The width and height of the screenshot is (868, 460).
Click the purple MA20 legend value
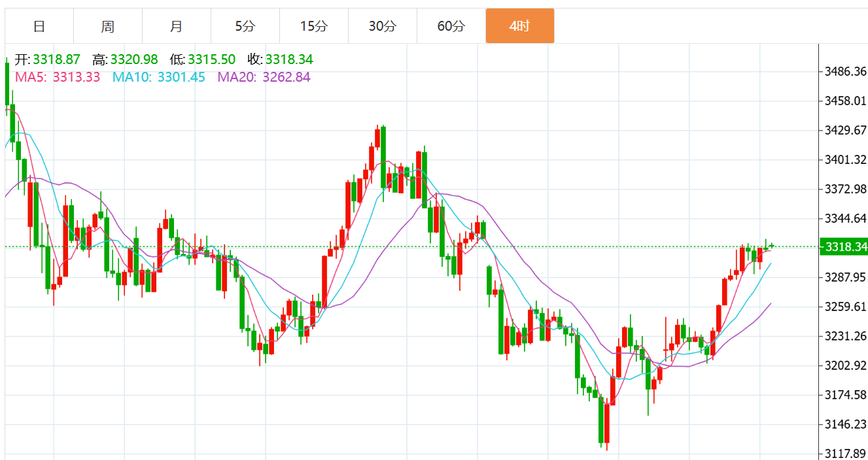(286, 77)
